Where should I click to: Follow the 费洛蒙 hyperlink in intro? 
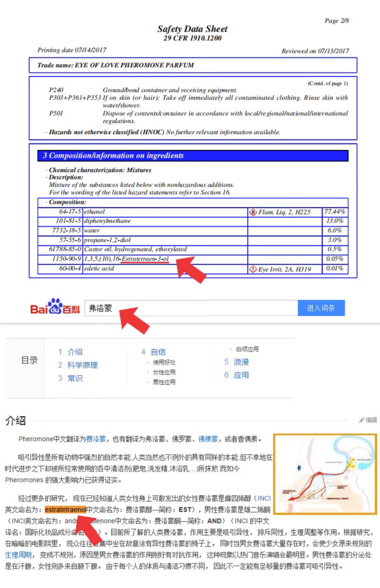96,439
